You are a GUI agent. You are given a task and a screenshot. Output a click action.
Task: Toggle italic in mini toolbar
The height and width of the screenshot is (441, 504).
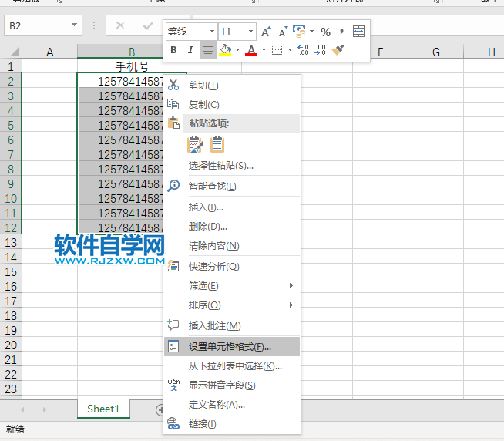(x=190, y=50)
